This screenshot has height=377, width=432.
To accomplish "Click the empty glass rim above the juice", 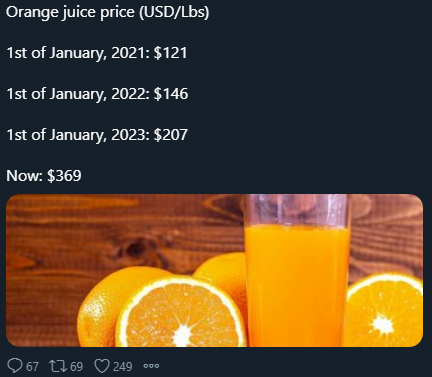I will (297, 210).
